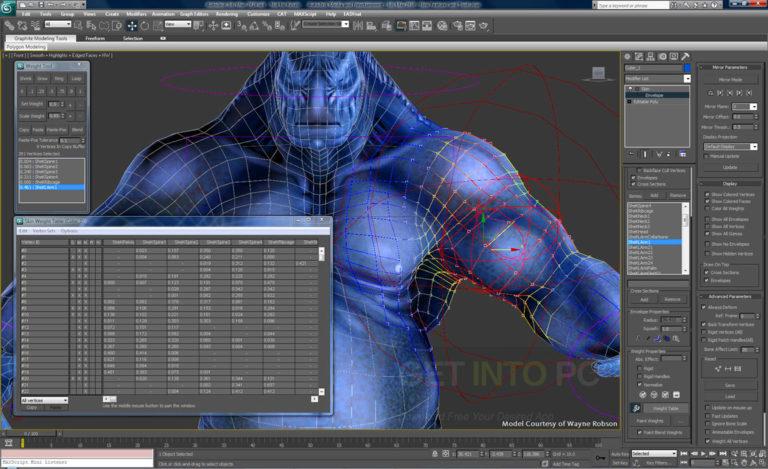Click the Align tool icon in toolbar
Viewport: 768px width, 469px height.
(371, 25)
